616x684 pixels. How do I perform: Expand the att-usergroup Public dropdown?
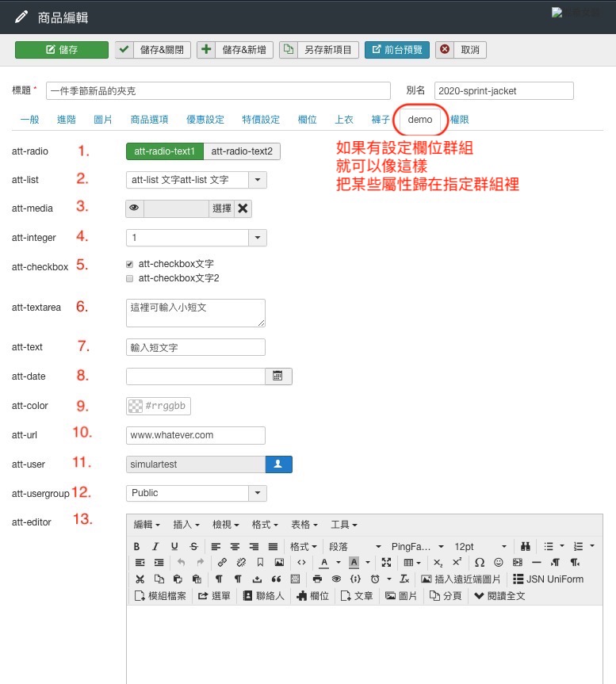click(x=258, y=493)
